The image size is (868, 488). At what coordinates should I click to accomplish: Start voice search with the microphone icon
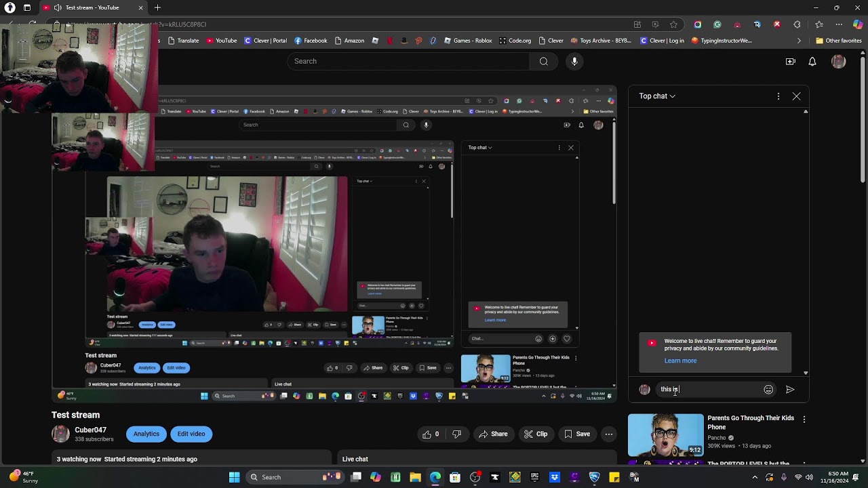pos(574,61)
